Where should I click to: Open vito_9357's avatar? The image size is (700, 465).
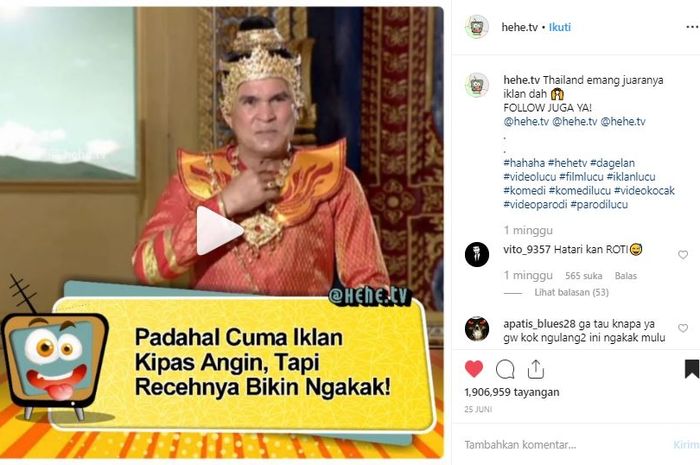pyautogui.click(x=477, y=254)
